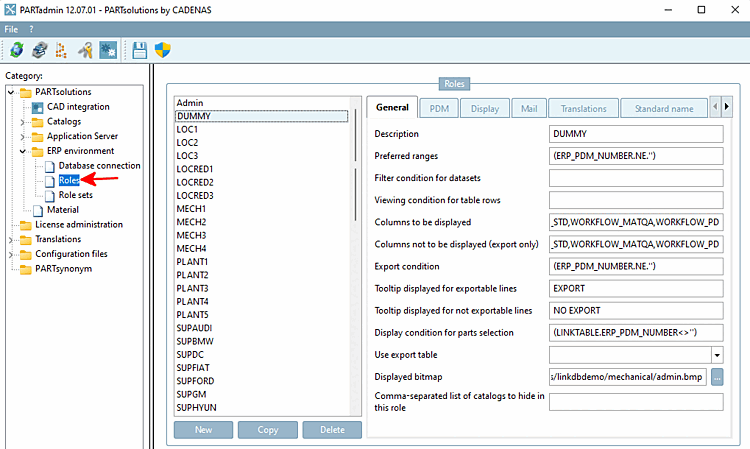Switch to the PDM tab

pyautogui.click(x=439, y=108)
